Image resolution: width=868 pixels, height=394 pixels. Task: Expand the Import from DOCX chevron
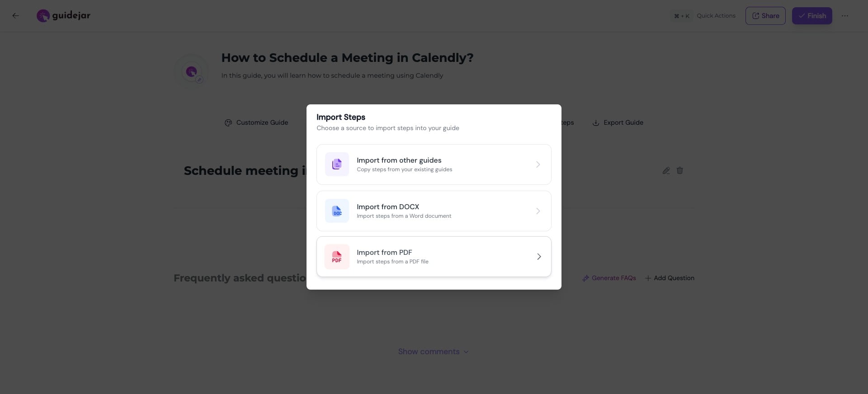(x=538, y=211)
